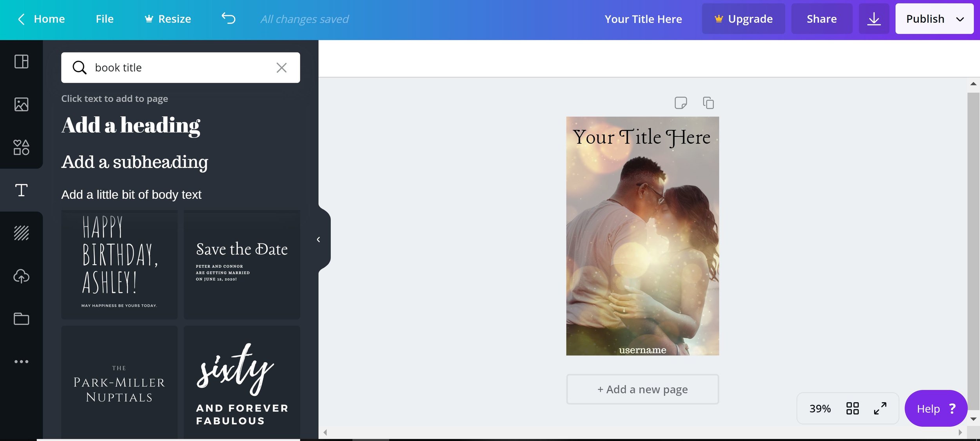Open the 39% zoom level menu

click(820, 408)
